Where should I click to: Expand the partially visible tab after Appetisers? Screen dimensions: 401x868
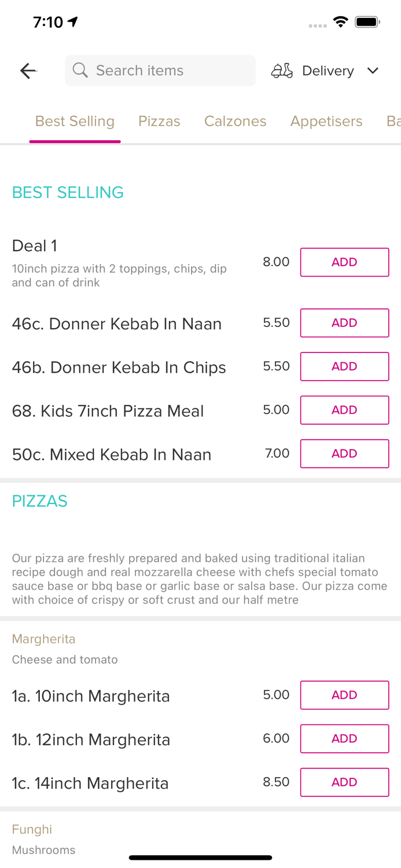(x=393, y=122)
